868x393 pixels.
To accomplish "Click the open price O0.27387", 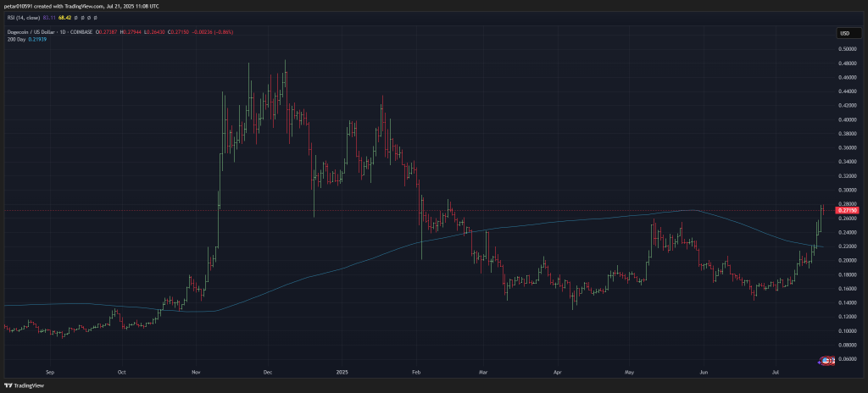I will 106,32.
